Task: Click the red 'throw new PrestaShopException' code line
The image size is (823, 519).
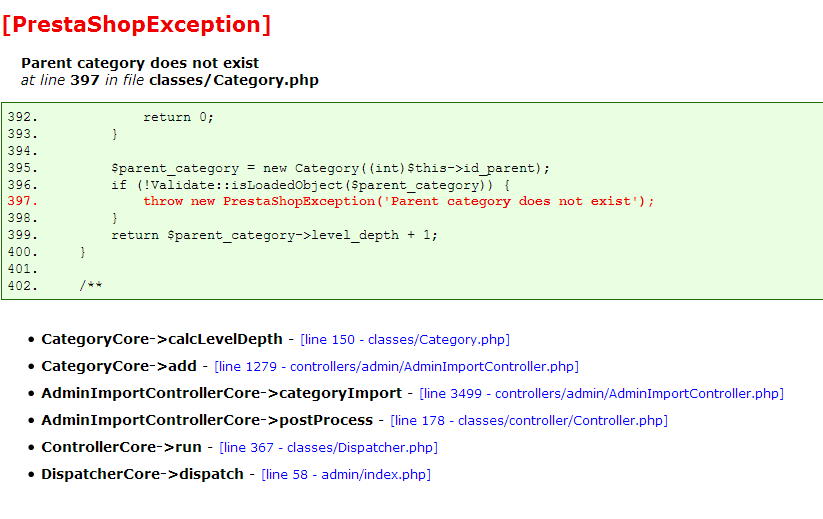Action: coord(399,201)
